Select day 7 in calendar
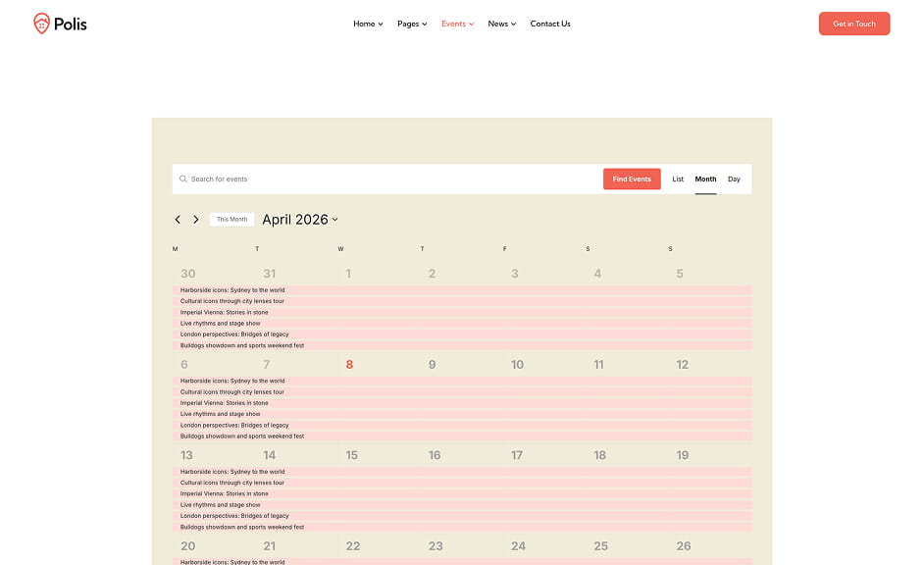The width and height of the screenshot is (924, 565). coord(267,364)
